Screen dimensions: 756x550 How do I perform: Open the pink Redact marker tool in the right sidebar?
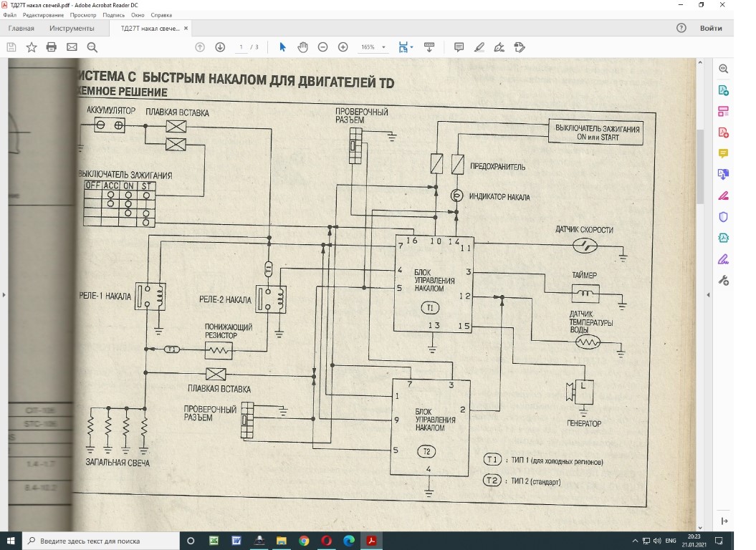[723, 196]
